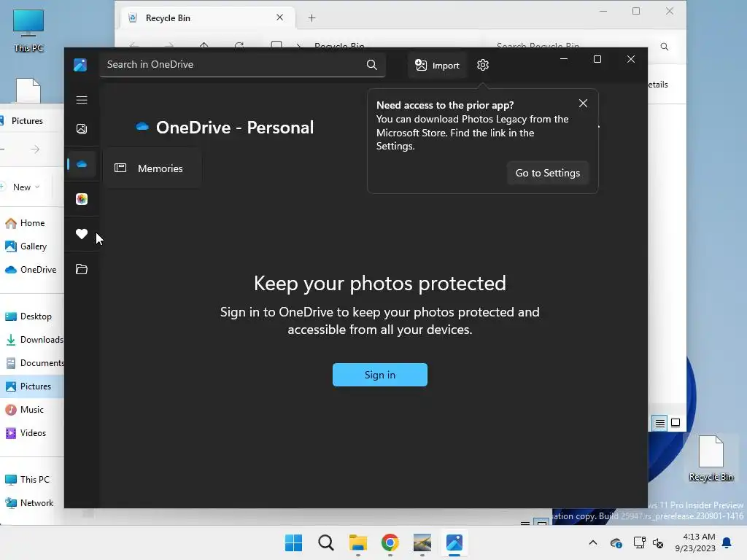Select the Recycle Bin desktop icon
Viewport: 747px width, 560px height.
pyautogui.click(x=711, y=459)
